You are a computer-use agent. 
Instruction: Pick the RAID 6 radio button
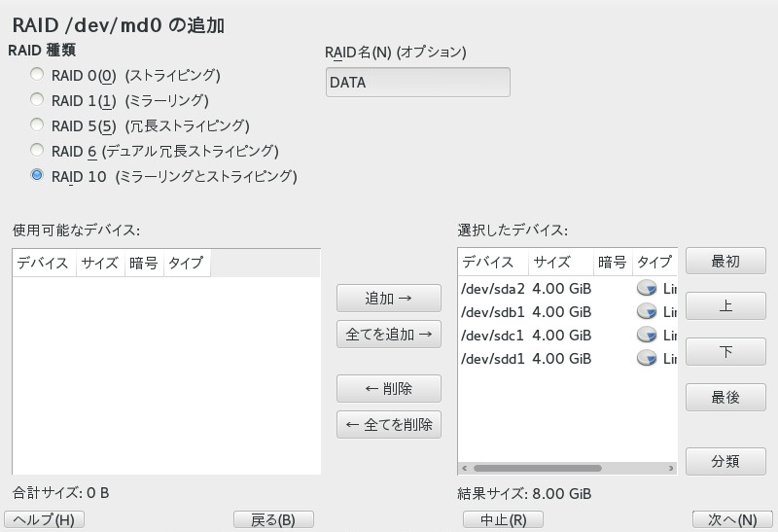[37, 151]
